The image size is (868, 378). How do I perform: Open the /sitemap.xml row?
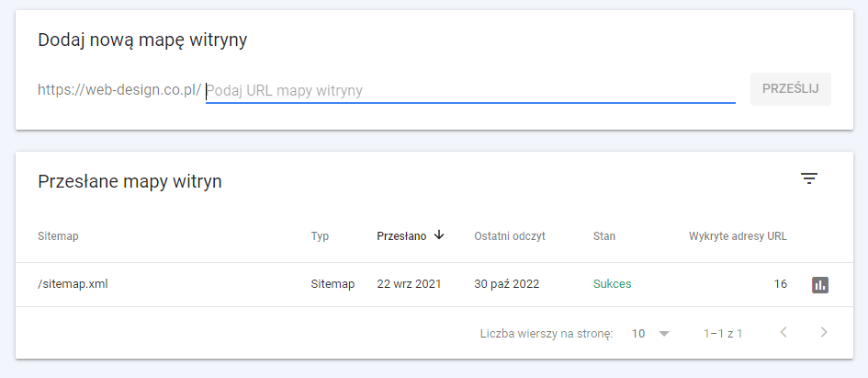(x=434, y=284)
